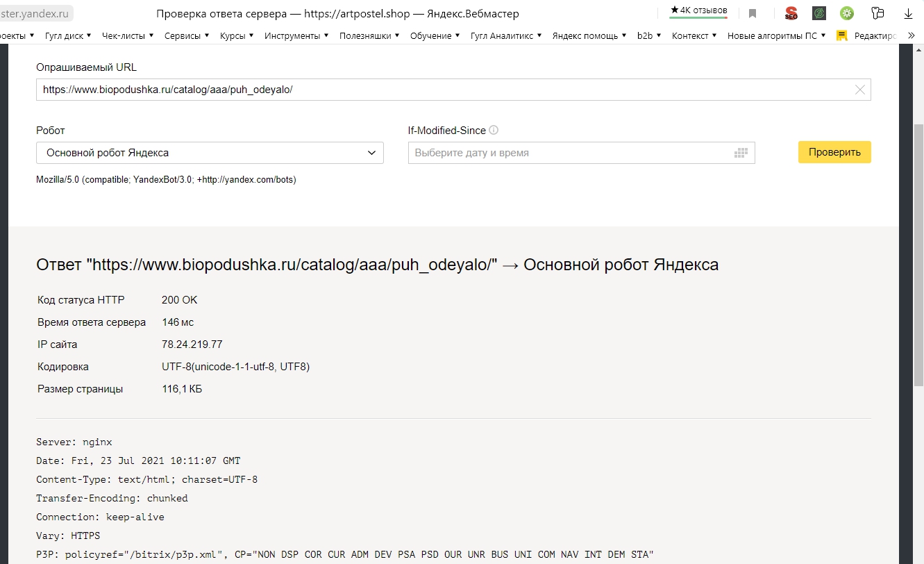The height and width of the screenshot is (564, 924).
Task: Expand the Основной робот Яндекса dropdown
Action: 210,153
